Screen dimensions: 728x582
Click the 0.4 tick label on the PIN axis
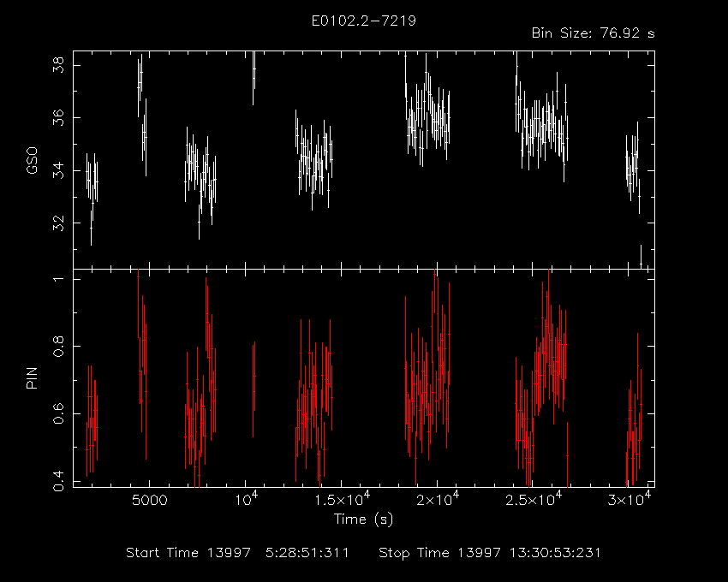(59, 480)
